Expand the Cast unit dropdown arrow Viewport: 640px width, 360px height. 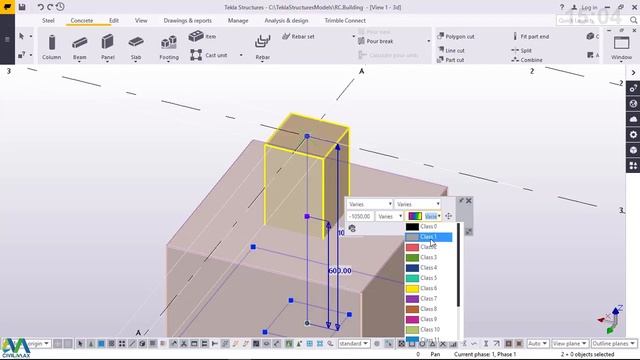click(x=241, y=55)
